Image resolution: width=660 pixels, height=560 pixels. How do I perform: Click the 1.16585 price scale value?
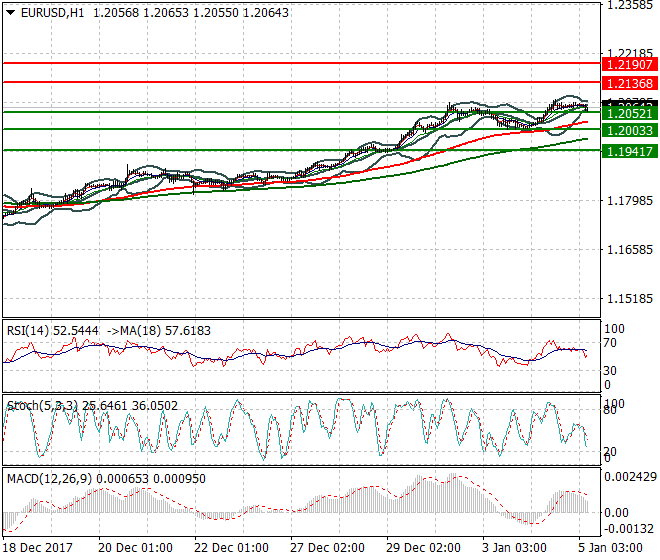[630, 250]
